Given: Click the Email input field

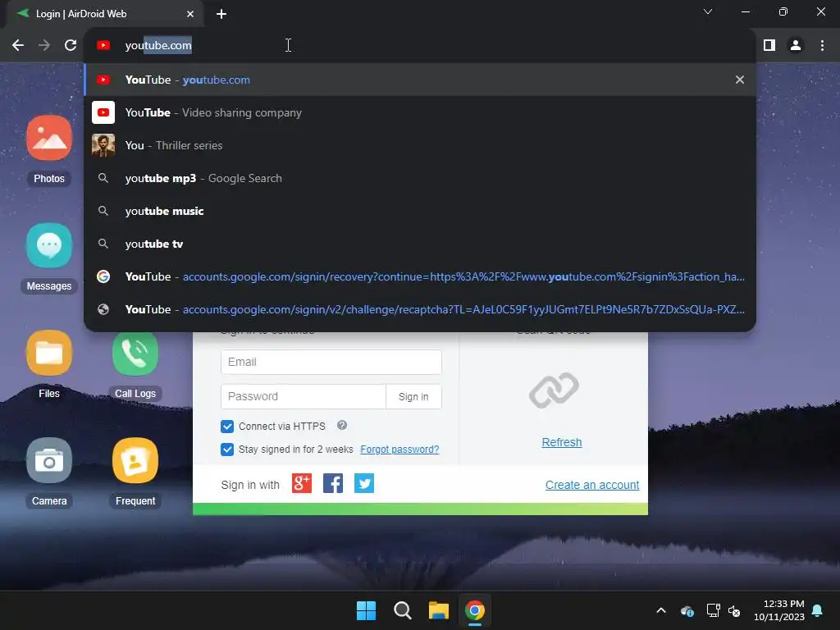Looking at the screenshot, I should tap(331, 362).
